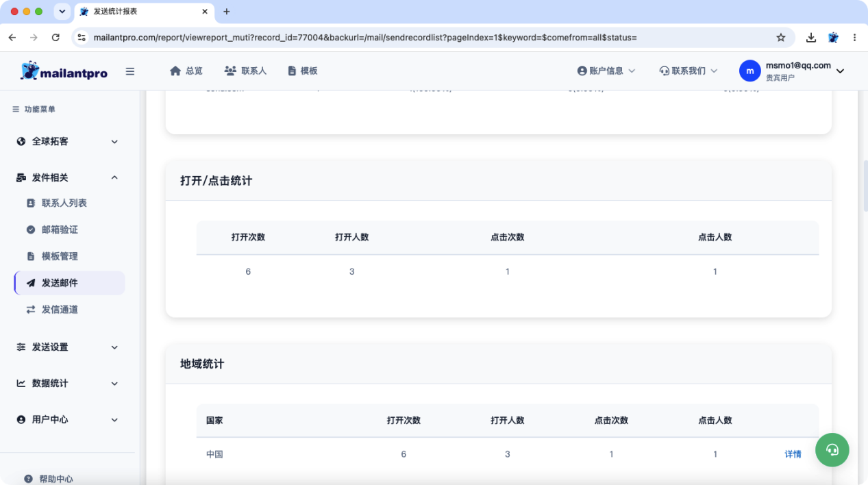
Task: Click the question icon for 帮助中心
Action: (28, 479)
